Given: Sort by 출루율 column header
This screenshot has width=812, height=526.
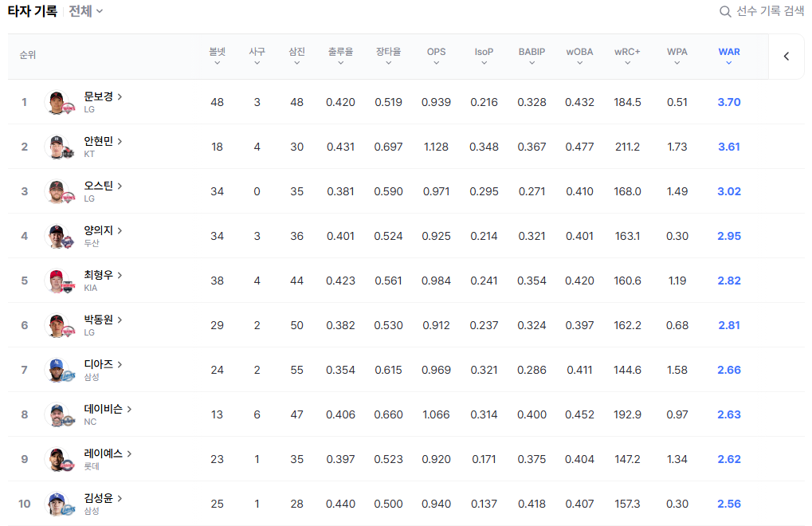Looking at the screenshot, I should 340,57.
